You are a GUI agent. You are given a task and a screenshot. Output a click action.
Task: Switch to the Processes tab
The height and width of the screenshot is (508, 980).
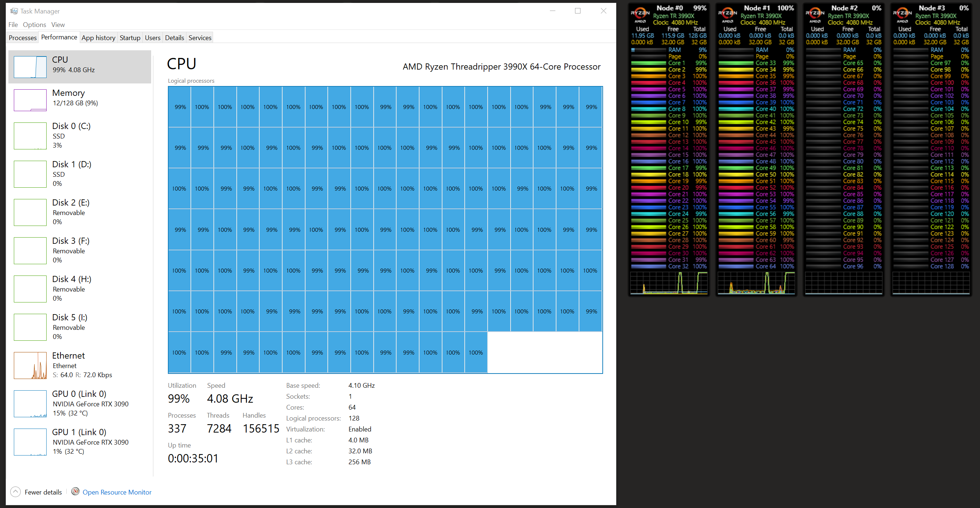pyautogui.click(x=23, y=37)
